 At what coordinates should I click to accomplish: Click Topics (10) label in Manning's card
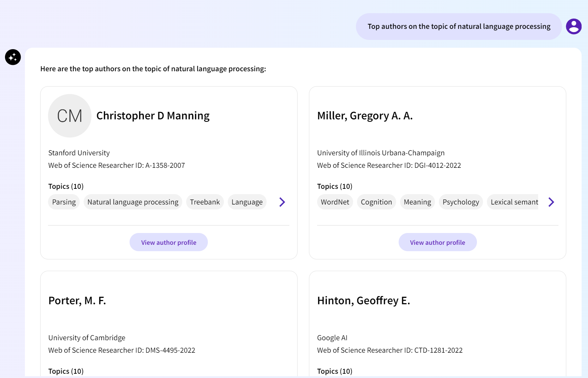[66, 186]
